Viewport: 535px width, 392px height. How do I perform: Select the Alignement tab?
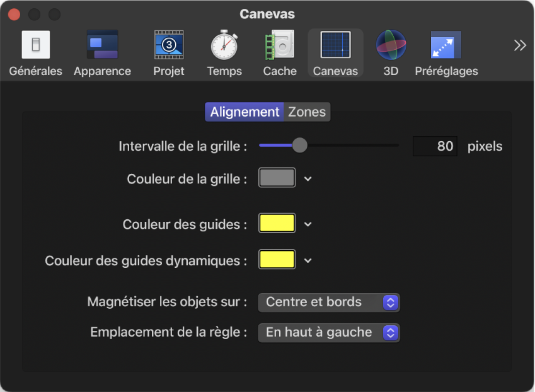pyautogui.click(x=244, y=112)
